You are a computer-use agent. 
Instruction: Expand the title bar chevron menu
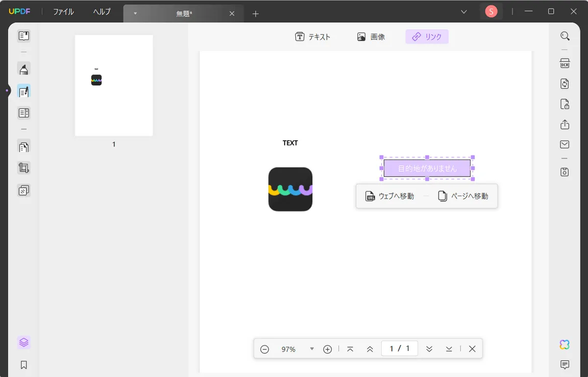464,11
